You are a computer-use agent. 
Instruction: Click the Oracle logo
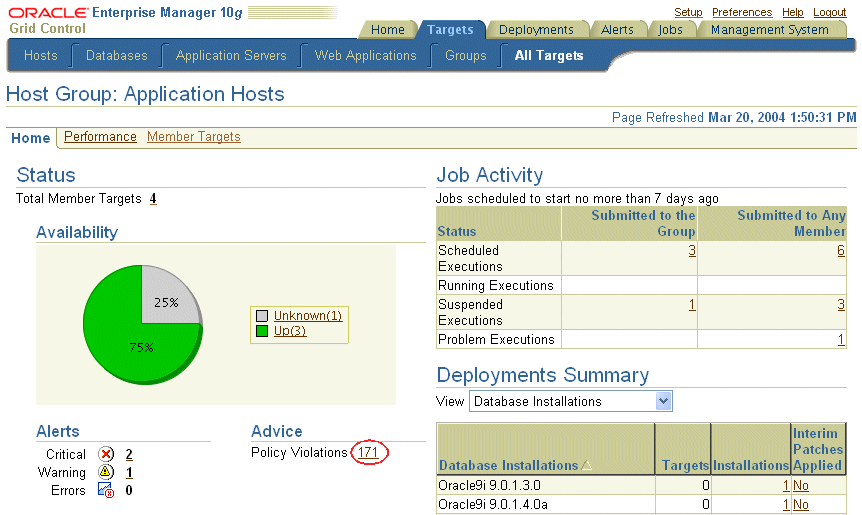[48, 12]
